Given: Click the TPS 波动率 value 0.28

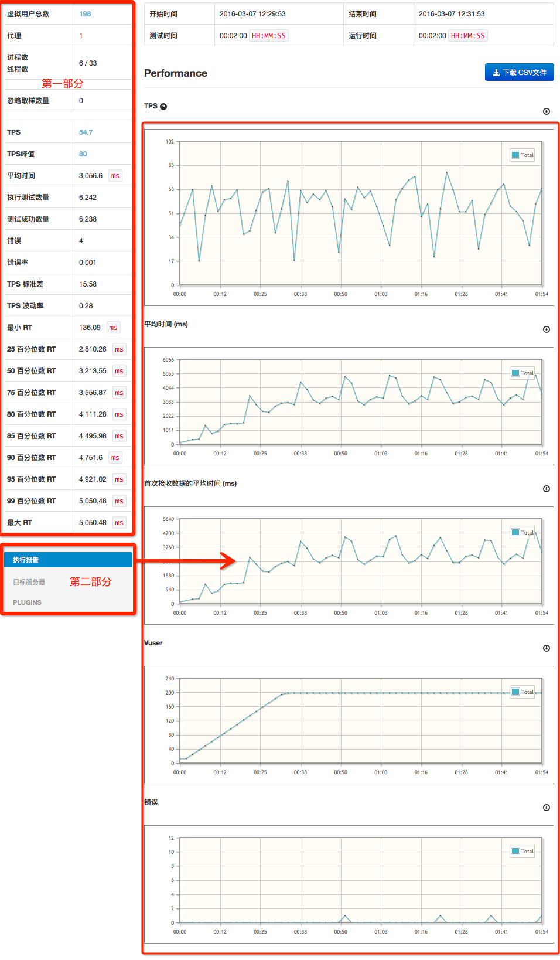Looking at the screenshot, I should tap(86, 306).
